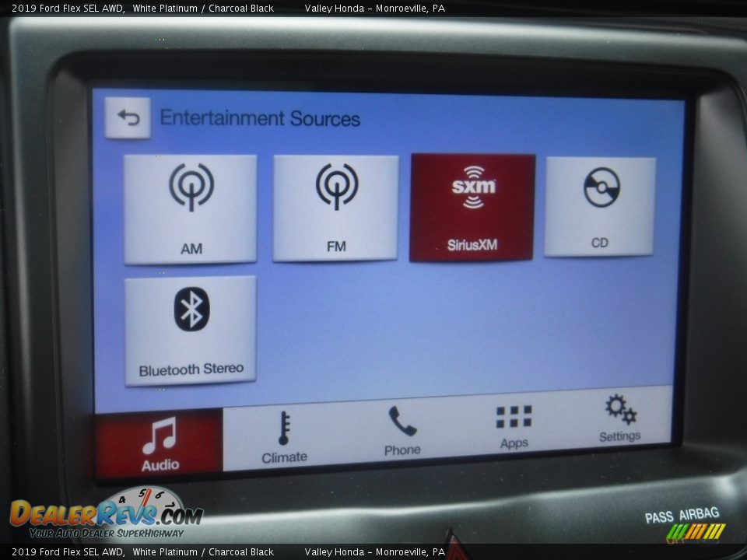747x560 pixels.
Task: Click the Entertainment Sources heading text
Action: [x=260, y=118]
